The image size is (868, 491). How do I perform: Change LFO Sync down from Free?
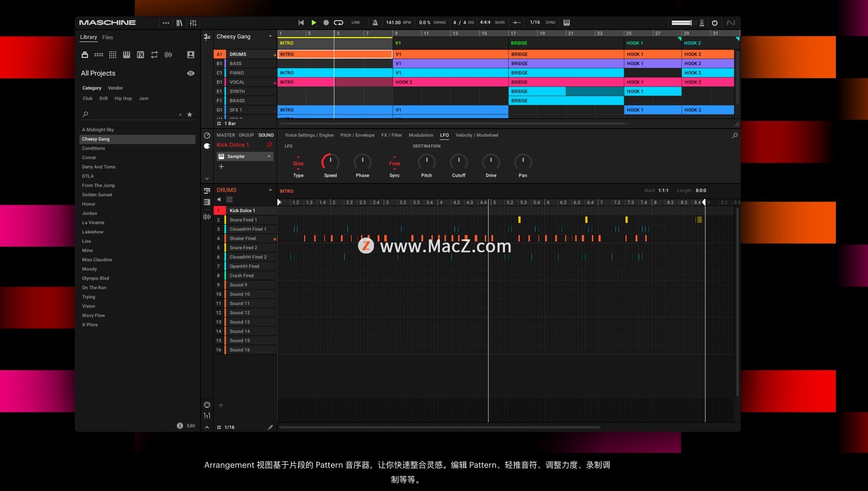click(395, 170)
